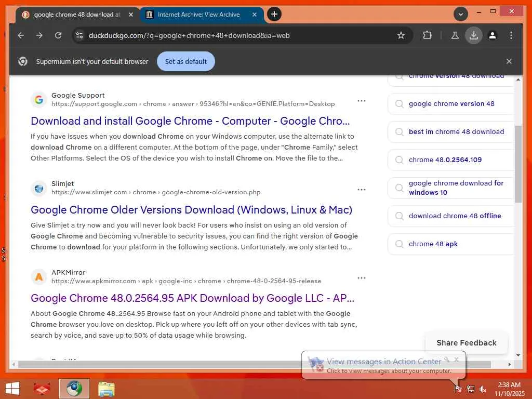The height and width of the screenshot is (399, 532).
Task: Click the vertical scrollbar thumb
Action: coord(518,164)
